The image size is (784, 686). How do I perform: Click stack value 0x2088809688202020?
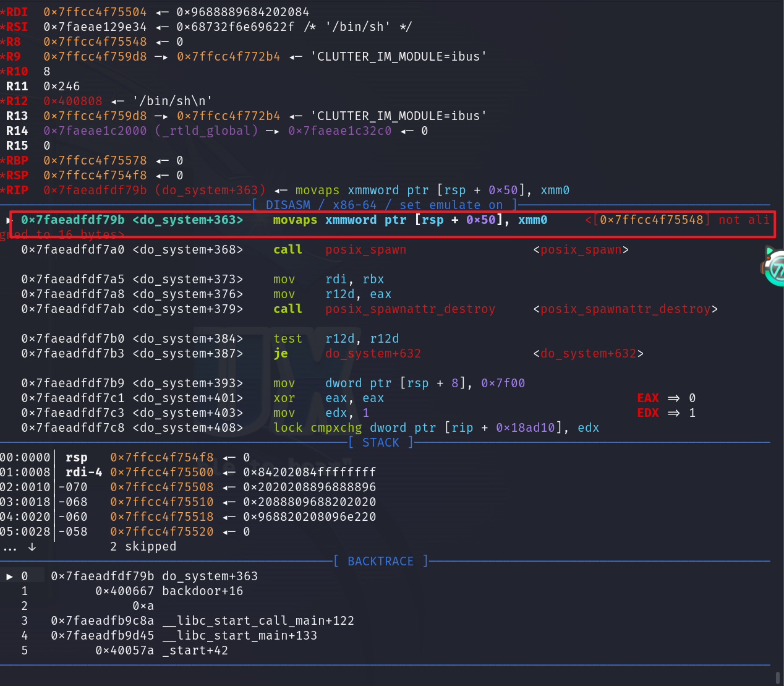pos(310,502)
